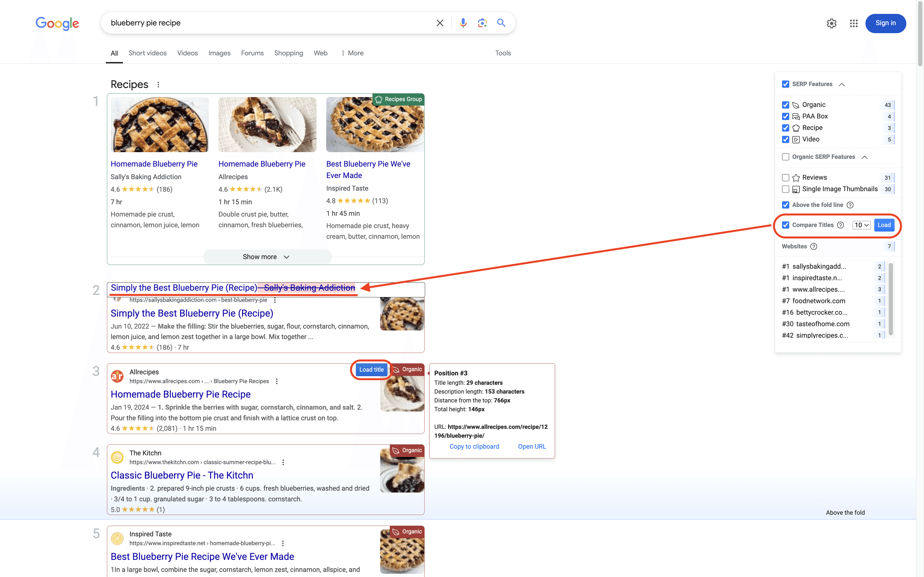Image resolution: width=924 pixels, height=577 pixels.
Task: Open the Recipes section options menu
Action: pos(158,84)
